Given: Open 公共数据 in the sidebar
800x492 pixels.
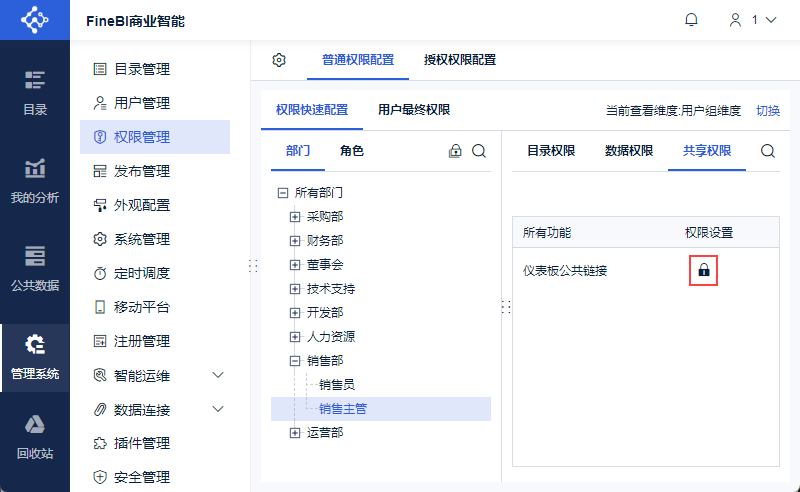Looking at the screenshot, I should [x=35, y=267].
